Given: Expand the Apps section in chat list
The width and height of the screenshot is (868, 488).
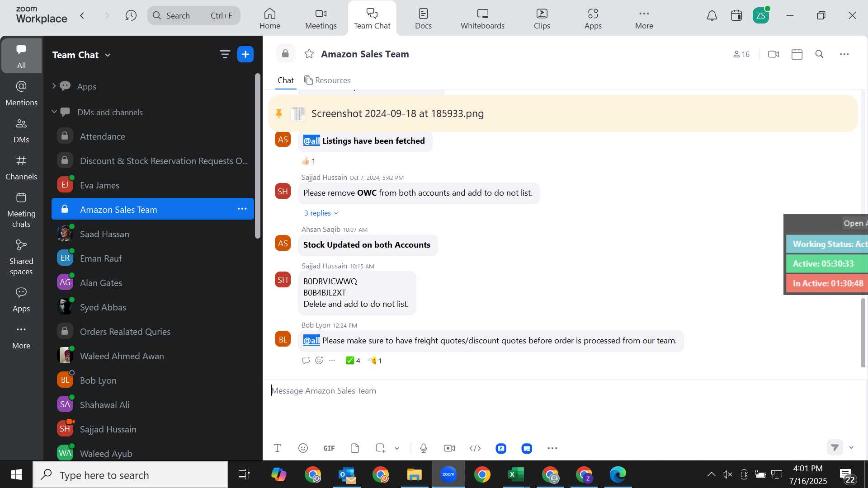Looking at the screenshot, I should (x=54, y=86).
